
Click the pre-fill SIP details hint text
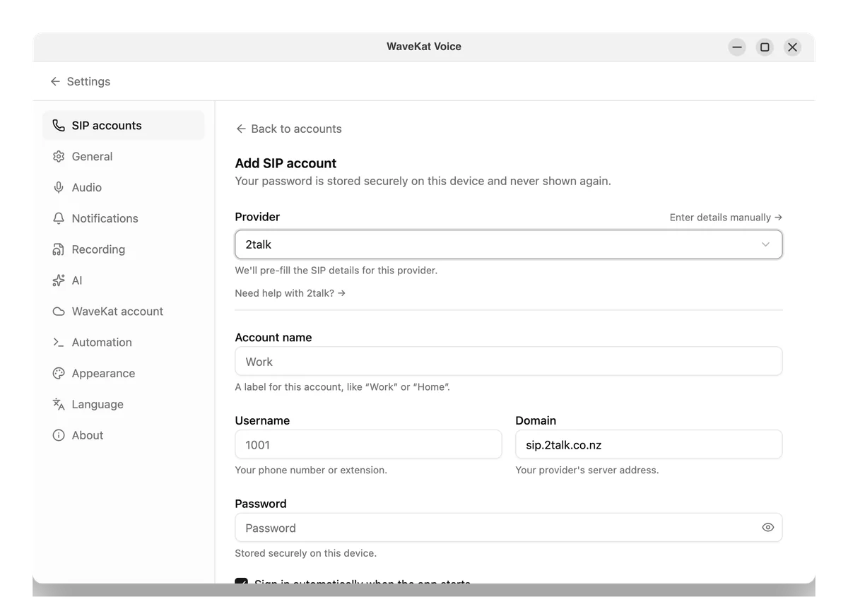click(x=336, y=271)
